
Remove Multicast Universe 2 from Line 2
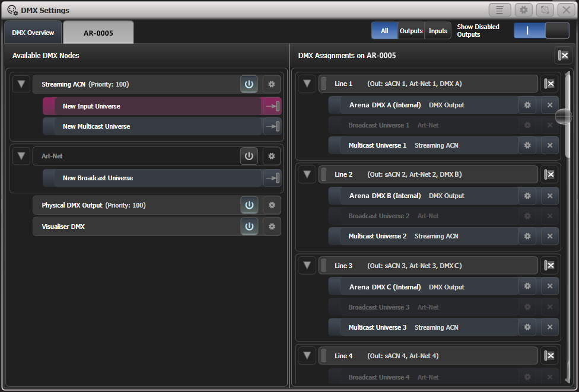[x=549, y=236]
